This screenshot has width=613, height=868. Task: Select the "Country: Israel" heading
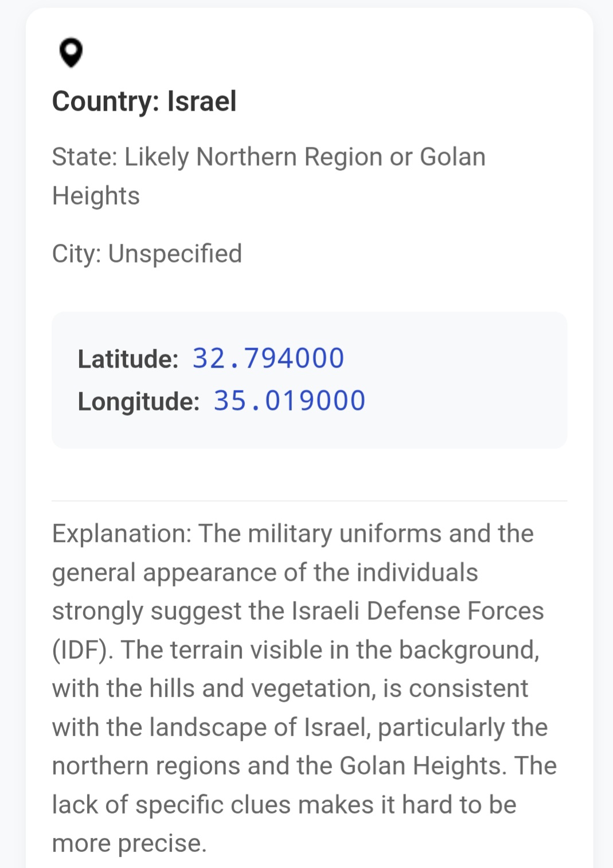point(144,101)
